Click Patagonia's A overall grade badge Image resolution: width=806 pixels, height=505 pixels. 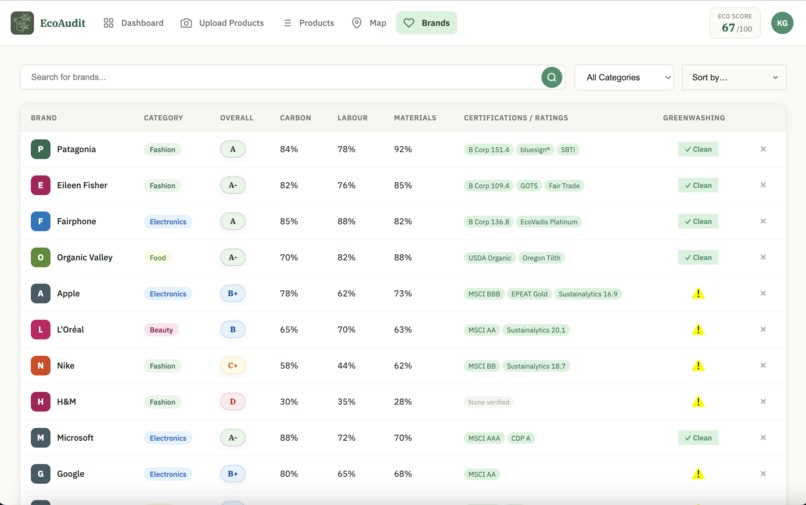pos(233,149)
